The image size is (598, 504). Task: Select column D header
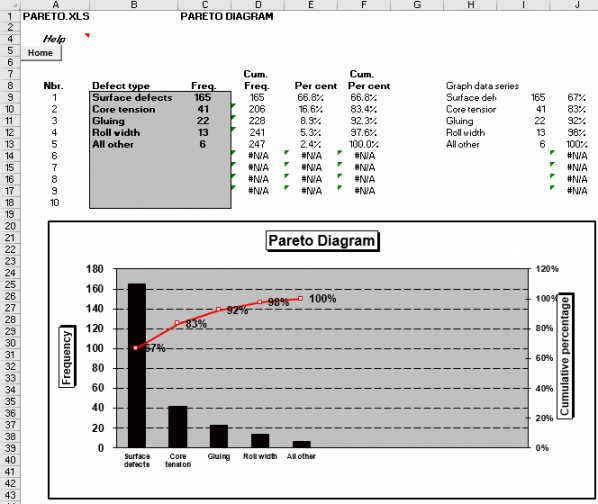click(258, 5)
